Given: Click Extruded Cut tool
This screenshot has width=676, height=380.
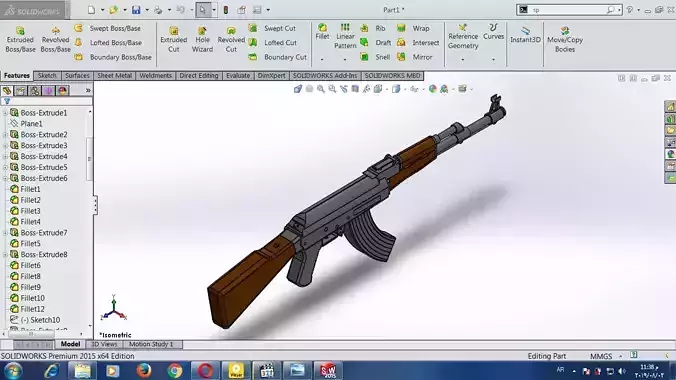Looking at the screenshot, I should point(174,39).
